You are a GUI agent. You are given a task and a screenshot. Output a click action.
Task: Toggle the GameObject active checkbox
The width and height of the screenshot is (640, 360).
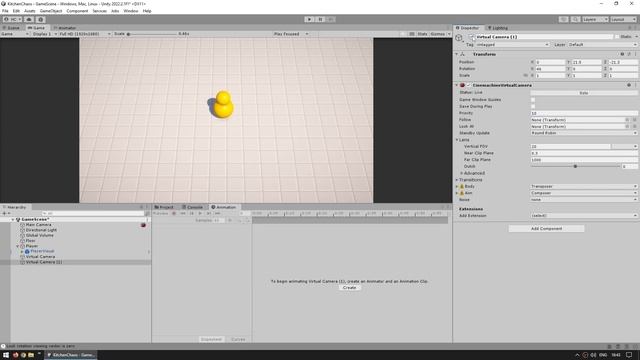[x=471, y=37]
